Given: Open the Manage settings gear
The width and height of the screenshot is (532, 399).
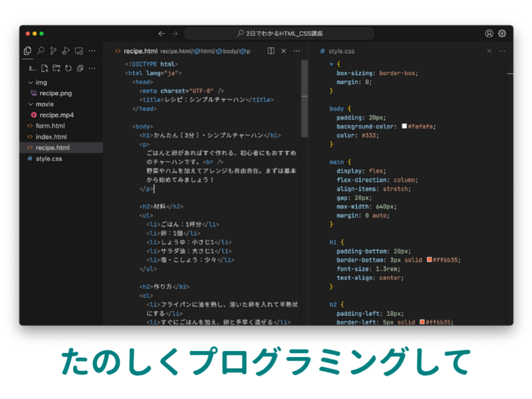Looking at the screenshot, I should (x=503, y=32).
